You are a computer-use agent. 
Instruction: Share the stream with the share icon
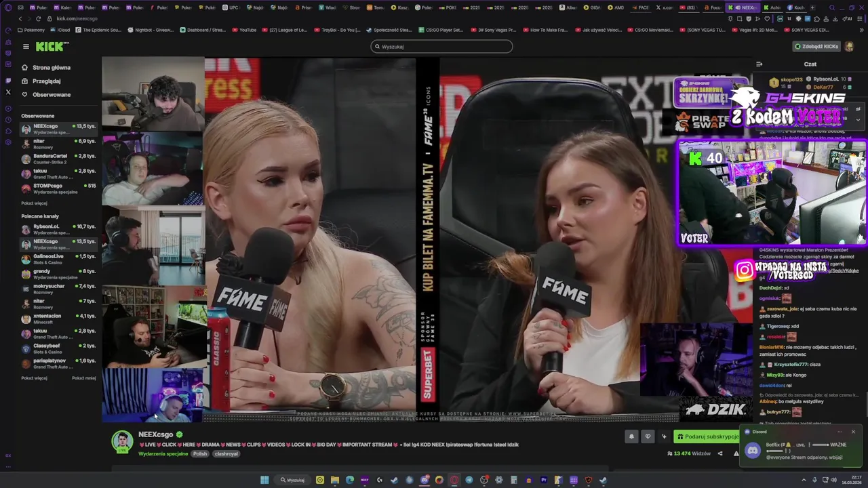(720, 453)
